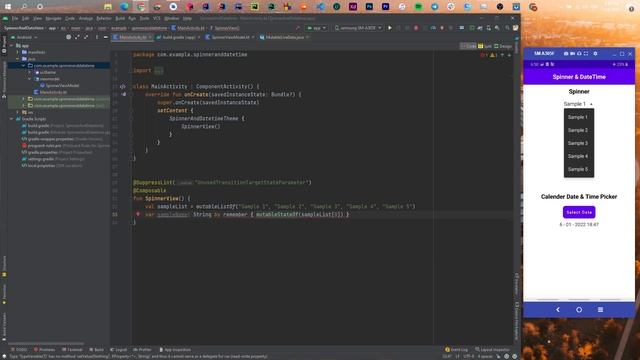Click the Android Studio logo in the title bar
The height and width of the screenshot is (360, 640).
(5, 18)
